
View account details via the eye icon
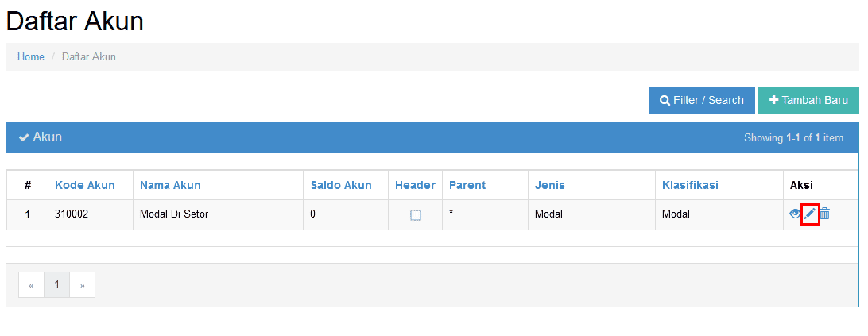tap(796, 214)
